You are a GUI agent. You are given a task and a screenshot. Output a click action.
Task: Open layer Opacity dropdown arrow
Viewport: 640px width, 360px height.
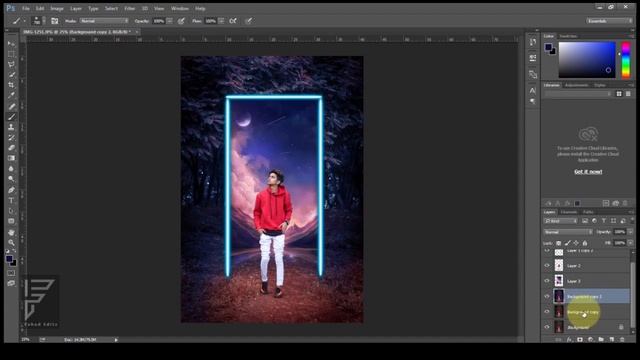click(x=630, y=232)
